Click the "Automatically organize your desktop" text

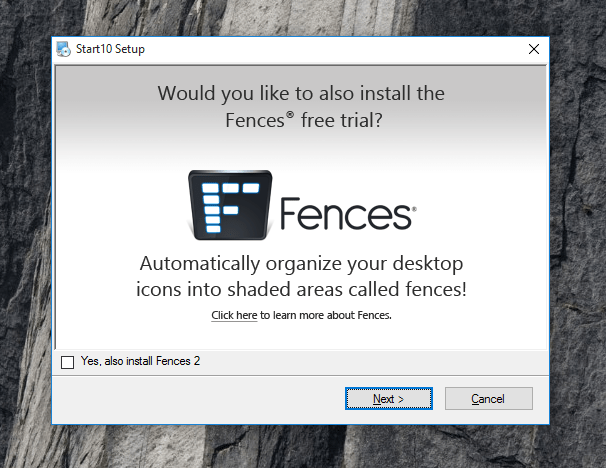click(x=301, y=264)
